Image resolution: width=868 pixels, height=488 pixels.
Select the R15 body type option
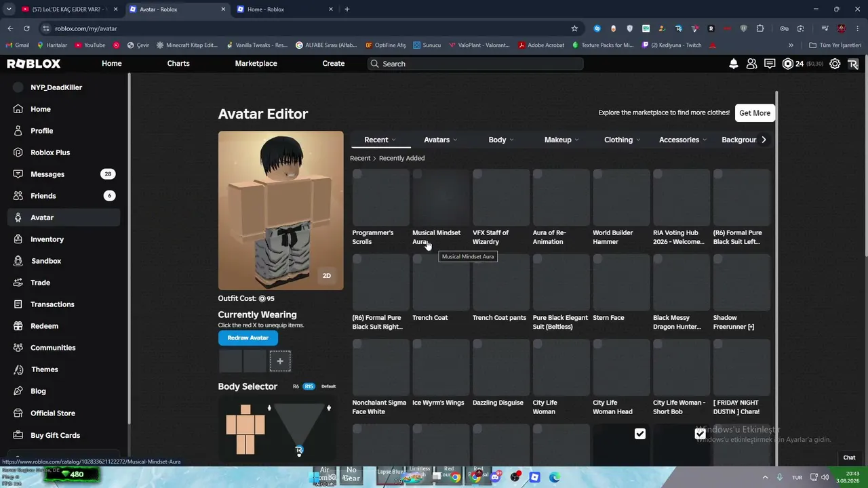click(309, 386)
